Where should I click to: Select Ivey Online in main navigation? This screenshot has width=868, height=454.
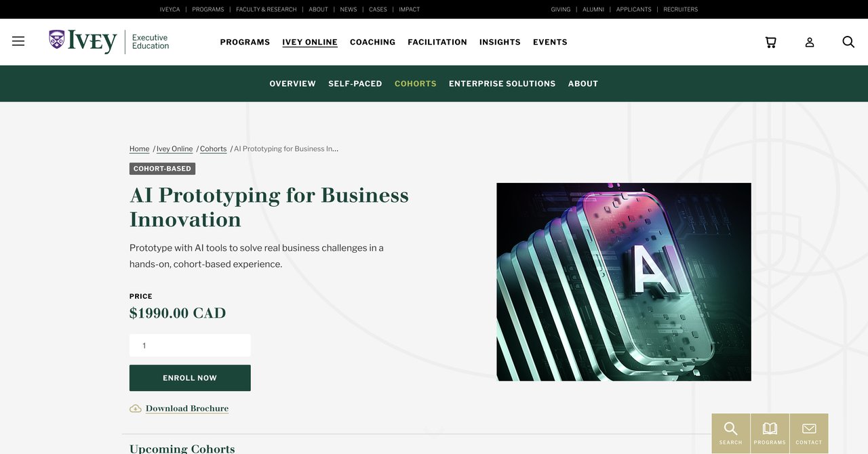pyautogui.click(x=310, y=42)
